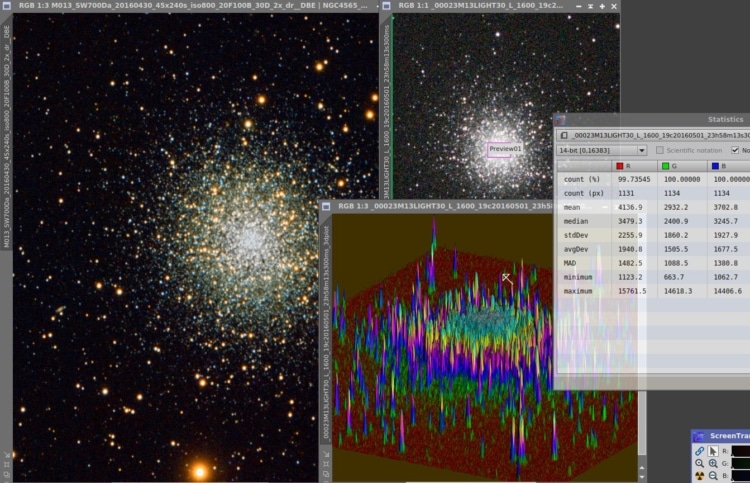Viewport: 750px width, 483px height.
Task: Click the zoom in magnifier in ScreenTransfer
Action: [x=713, y=463]
